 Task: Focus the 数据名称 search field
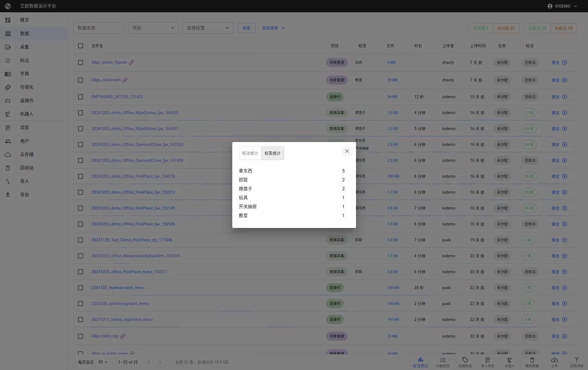tap(98, 28)
